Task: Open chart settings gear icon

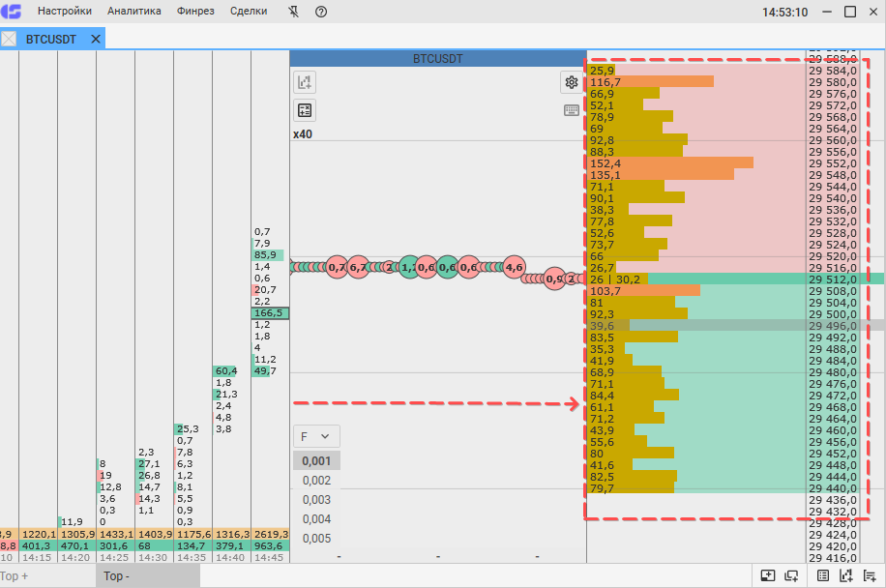Action: click(x=571, y=82)
